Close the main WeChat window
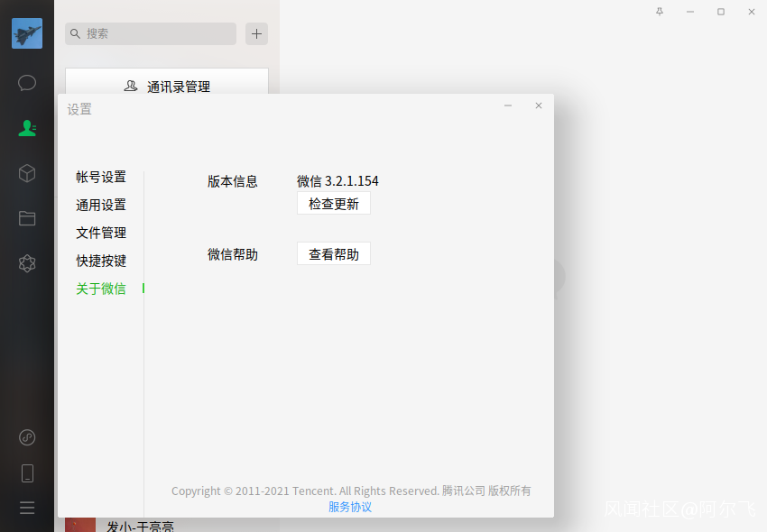 (752, 12)
